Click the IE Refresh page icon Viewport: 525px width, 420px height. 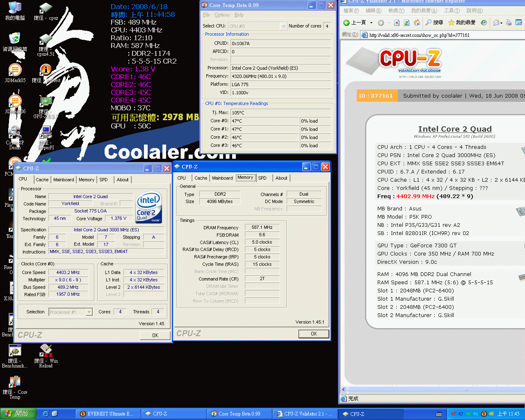point(406,23)
